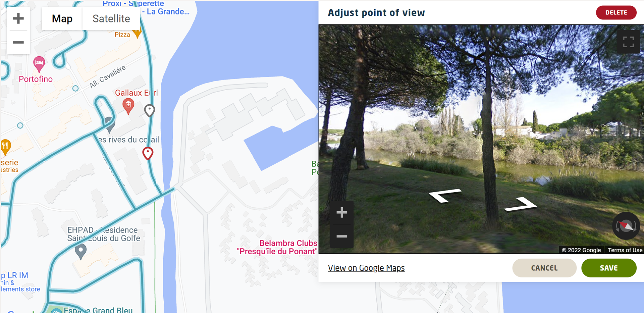
Task: Switch to Satellite view
Action: coord(111,18)
